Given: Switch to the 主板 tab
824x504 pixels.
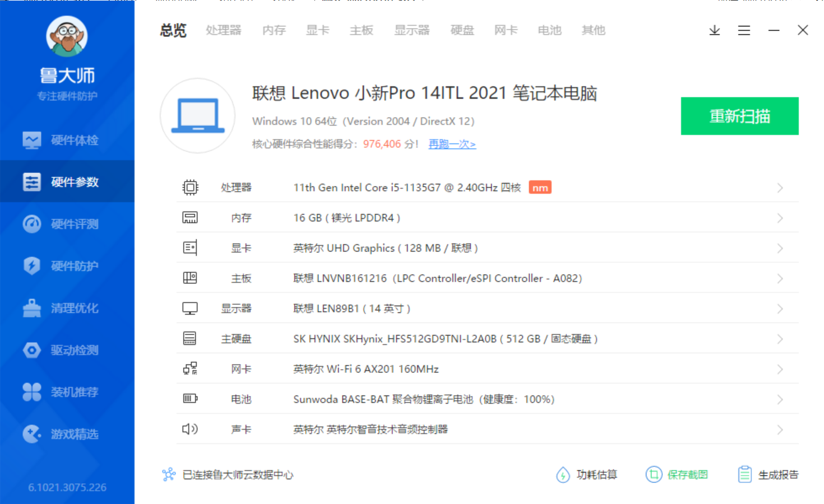Looking at the screenshot, I should [362, 30].
